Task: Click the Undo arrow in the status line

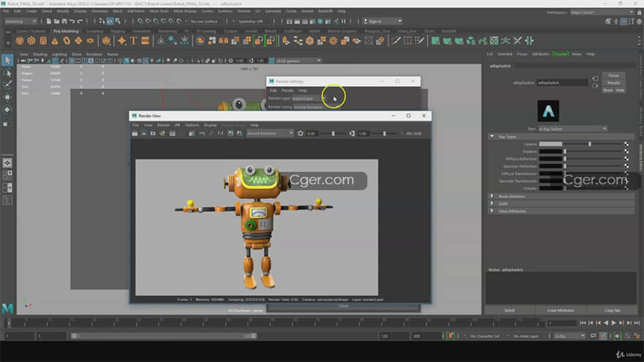Action: (72, 21)
